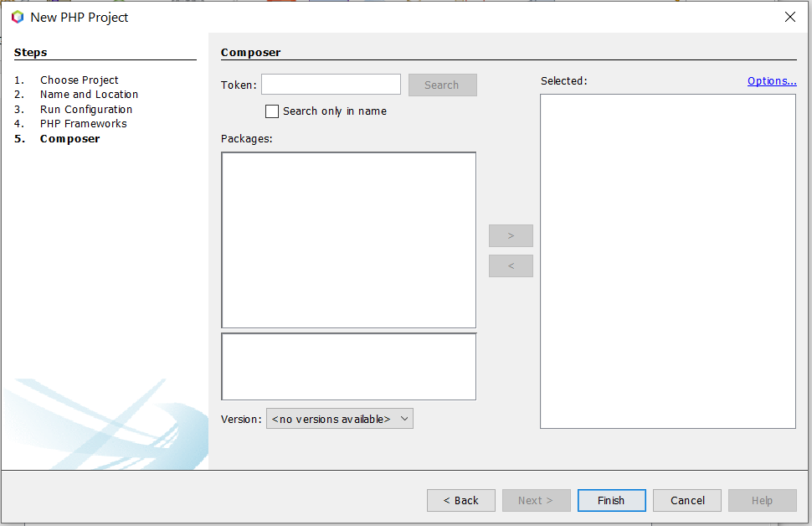The width and height of the screenshot is (812, 526).
Task: Open the Version dropdown
Action: pyautogui.click(x=340, y=419)
